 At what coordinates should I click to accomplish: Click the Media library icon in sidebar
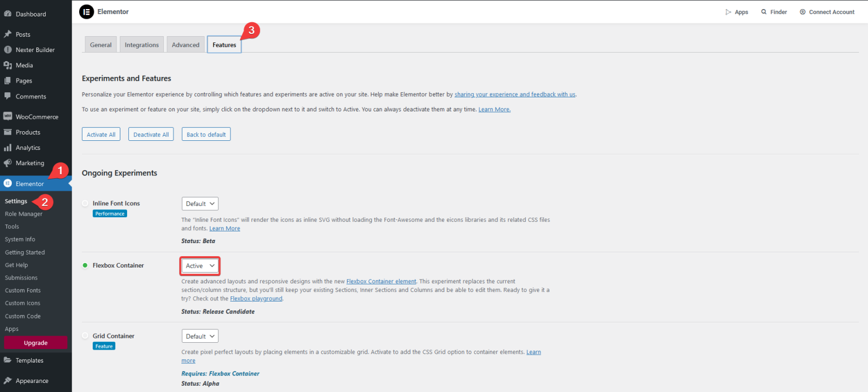click(x=8, y=65)
